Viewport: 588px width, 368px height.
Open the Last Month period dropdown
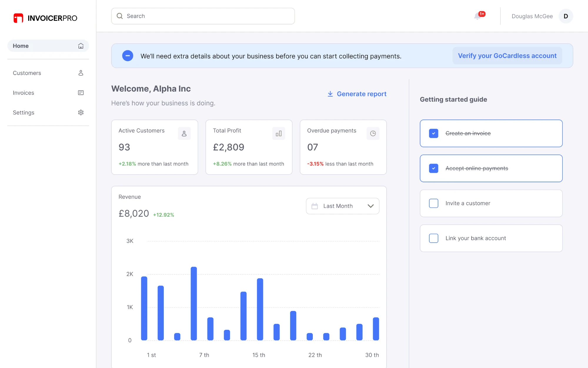(x=343, y=206)
